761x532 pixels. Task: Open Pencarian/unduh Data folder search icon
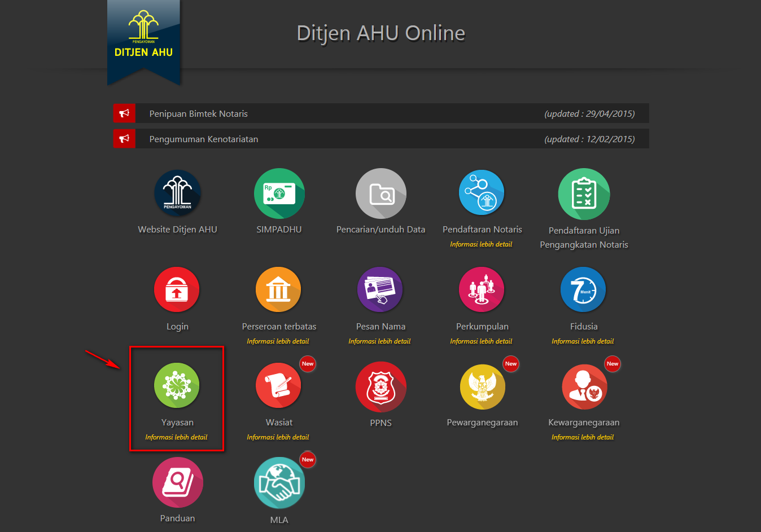[x=380, y=194]
